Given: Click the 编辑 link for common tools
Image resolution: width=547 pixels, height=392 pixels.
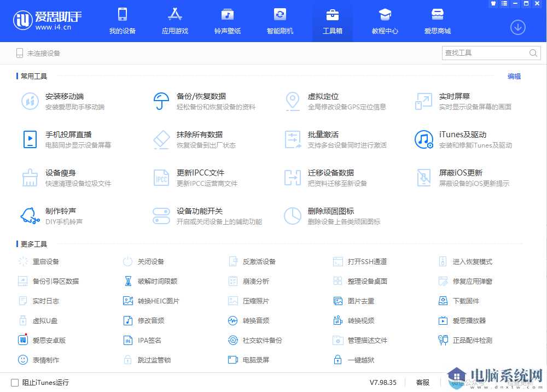Looking at the screenshot, I should pyautogui.click(x=514, y=77).
